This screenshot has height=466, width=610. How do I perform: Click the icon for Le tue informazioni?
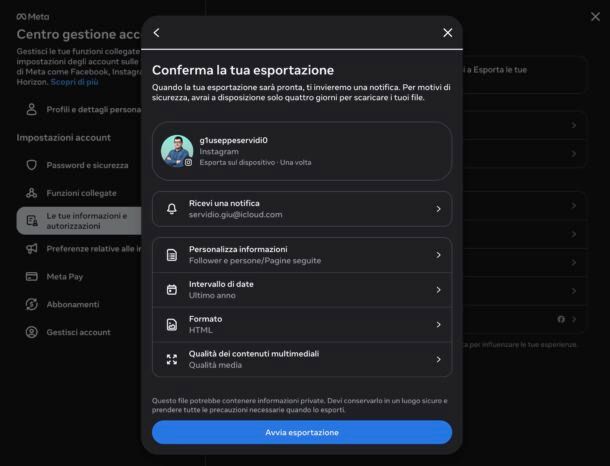[32, 221]
